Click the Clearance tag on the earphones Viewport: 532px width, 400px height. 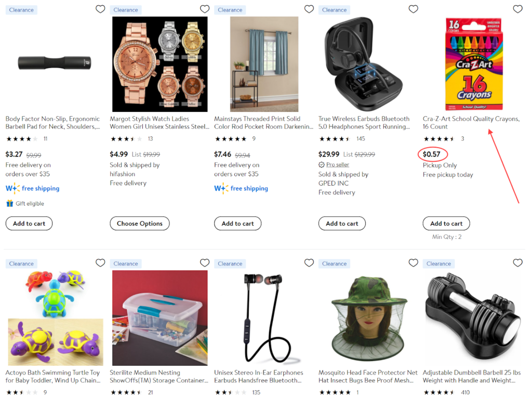tap(230, 263)
